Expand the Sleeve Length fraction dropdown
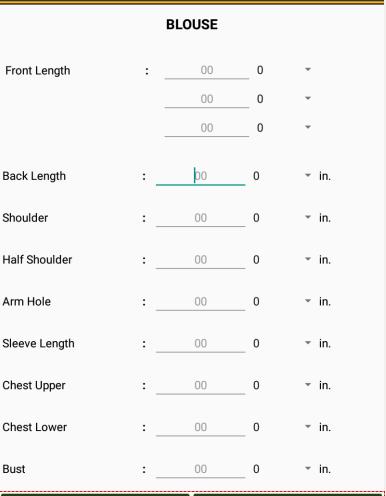The height and width of the screenshot is (496, 386). click(282, 343)
